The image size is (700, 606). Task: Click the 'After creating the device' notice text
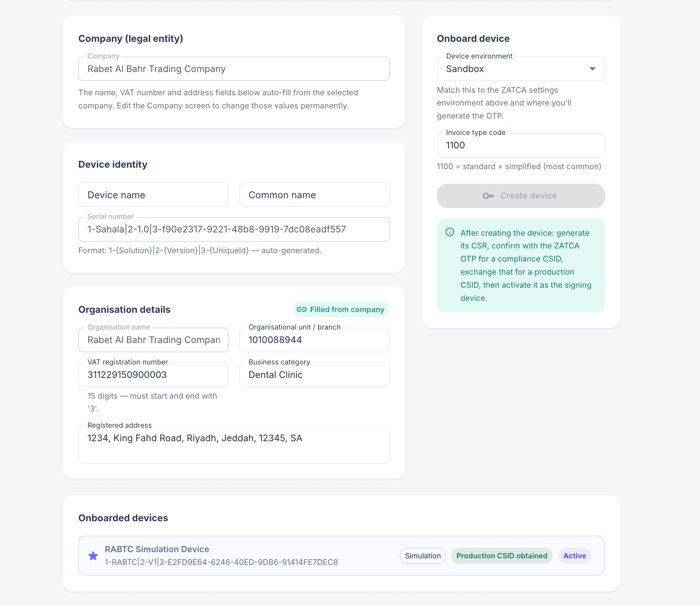coord(526,265)
